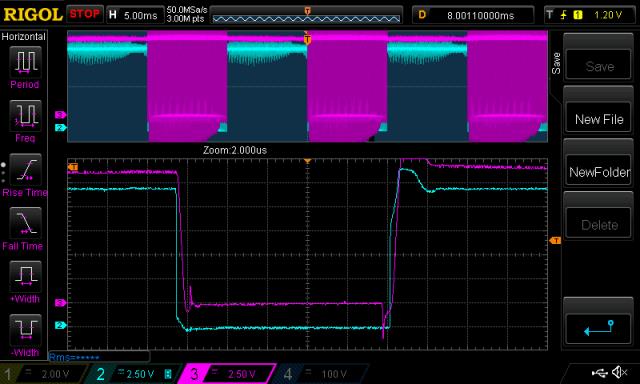Open the delay 8.00110000ms field
The height and width of the screenshot is (384, 640).
pyautogui.click(x=473, y=15)
